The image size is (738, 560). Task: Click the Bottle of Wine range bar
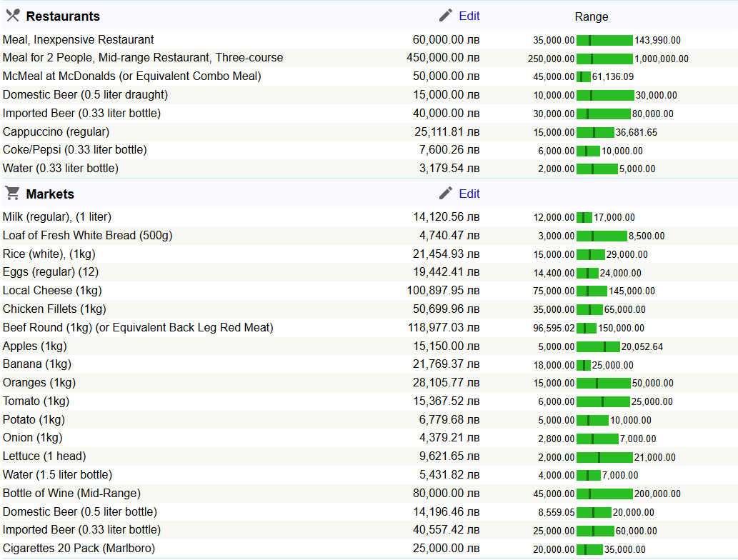point(604,494)
